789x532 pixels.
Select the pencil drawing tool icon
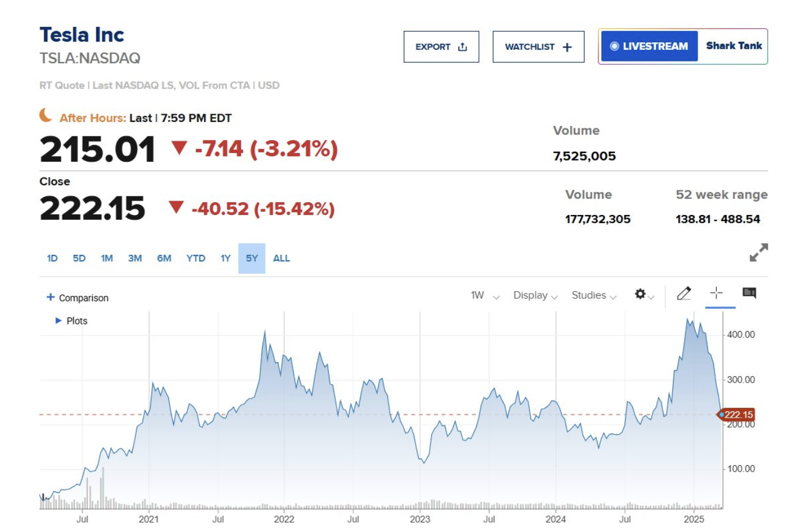pos(683,294)
